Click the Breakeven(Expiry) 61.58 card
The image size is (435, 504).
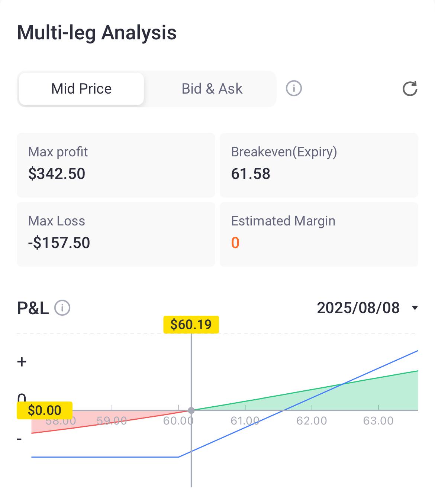[x=319, y=165]
